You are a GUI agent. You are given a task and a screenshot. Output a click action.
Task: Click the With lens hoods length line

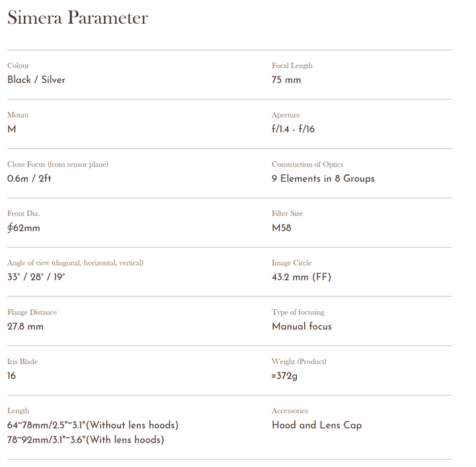[86, 440]
